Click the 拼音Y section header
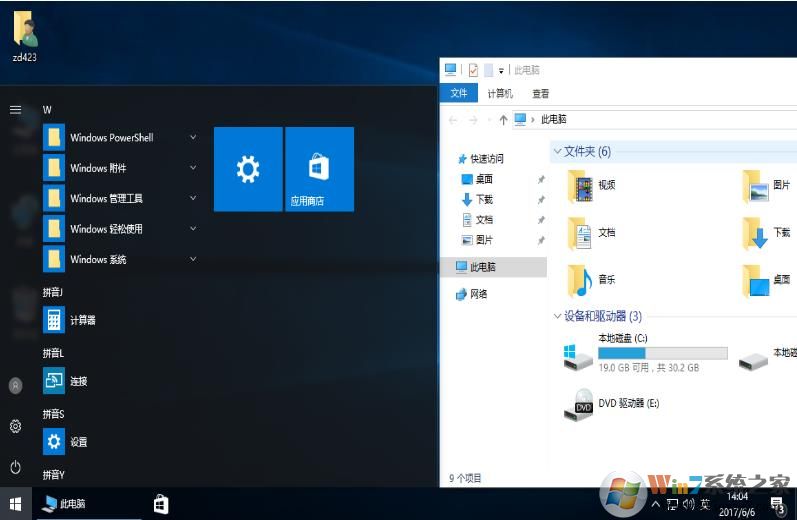Image resolution: width=797 pixels, height=520 pixels. pyautogui.click(x=53, y=475)
